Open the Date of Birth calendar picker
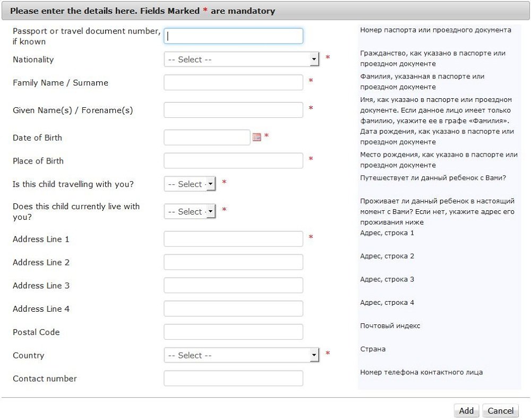This screenshot has width=531, height=420. [256, 137]
